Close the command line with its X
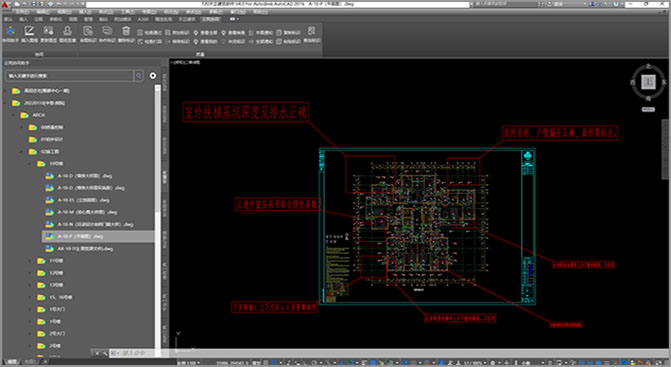The width and height of the screenshot is (671, 367). coord(97,353)
